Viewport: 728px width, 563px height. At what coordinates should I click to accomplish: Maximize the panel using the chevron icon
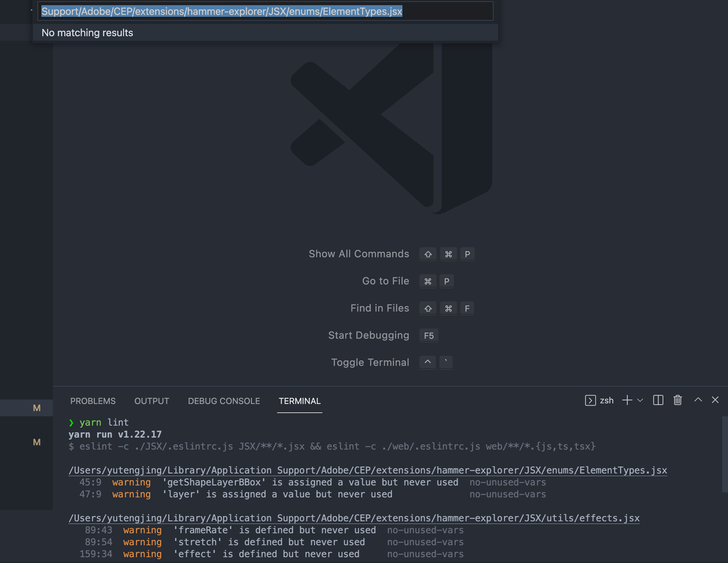[697, 400]
